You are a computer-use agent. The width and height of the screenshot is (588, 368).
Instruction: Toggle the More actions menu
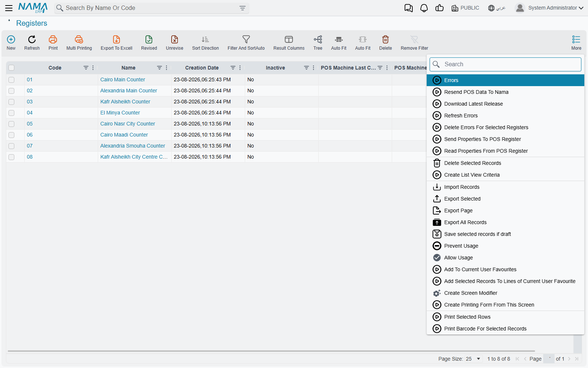pyautogui.click(x=576, y=43)
